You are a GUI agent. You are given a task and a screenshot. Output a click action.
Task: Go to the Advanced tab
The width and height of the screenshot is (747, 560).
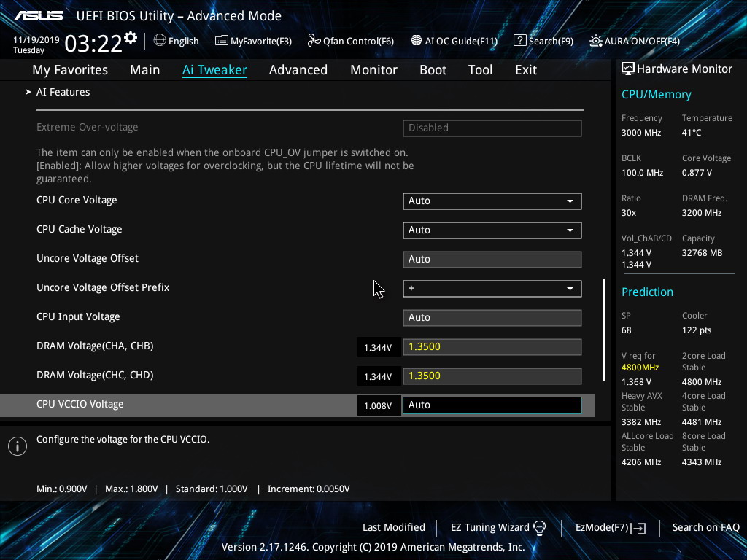click(298, 70)
